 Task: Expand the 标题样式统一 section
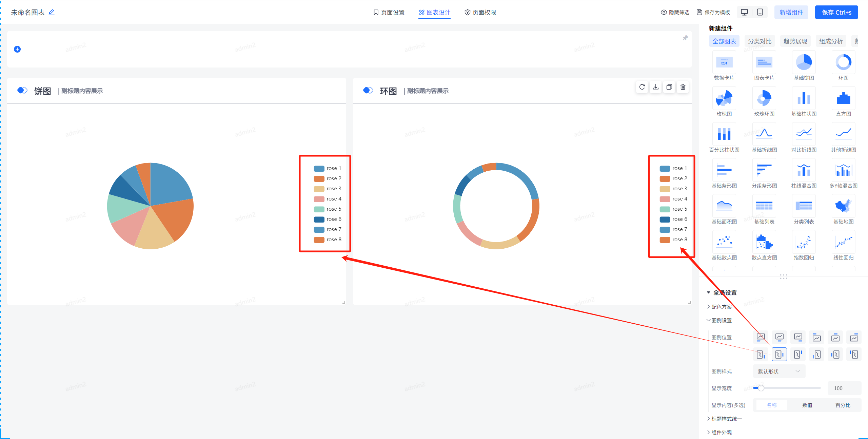726,419
